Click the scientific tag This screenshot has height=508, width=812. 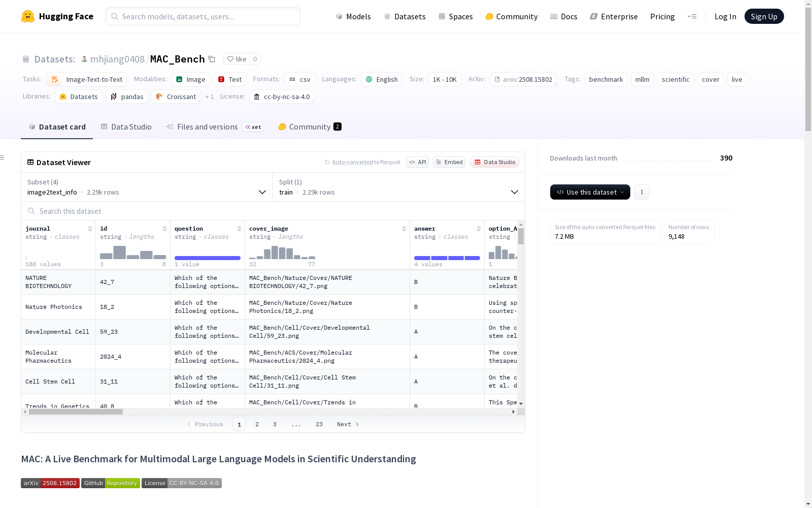[675, 79]
